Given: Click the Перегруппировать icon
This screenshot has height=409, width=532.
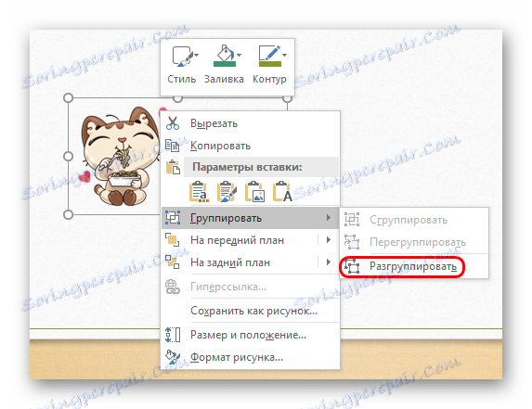Looking at the screenshot, I should tap(352, 242).
